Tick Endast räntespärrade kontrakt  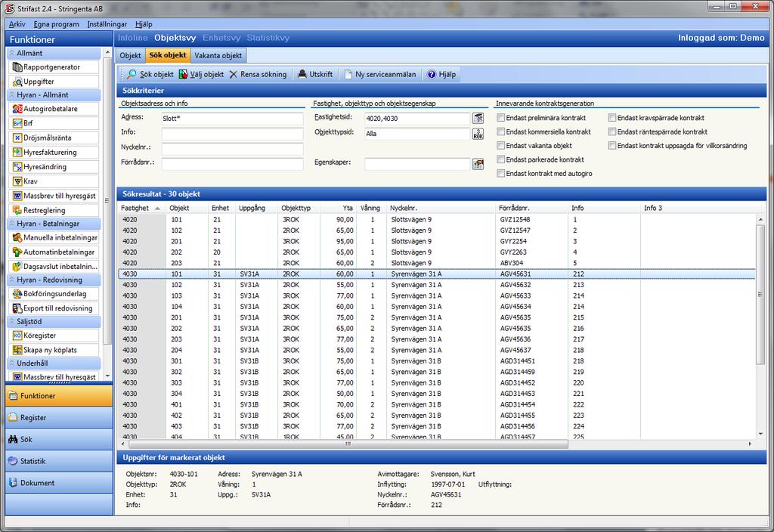pos(612,131)
